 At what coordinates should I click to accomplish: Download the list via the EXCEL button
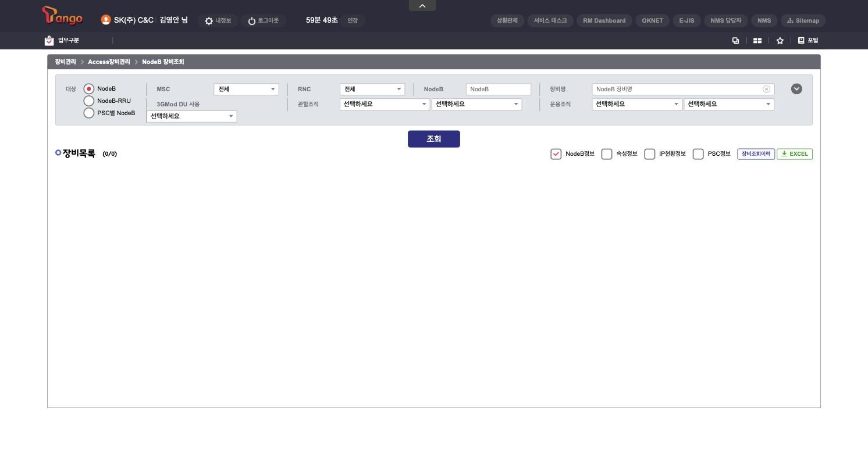point(795,154)
